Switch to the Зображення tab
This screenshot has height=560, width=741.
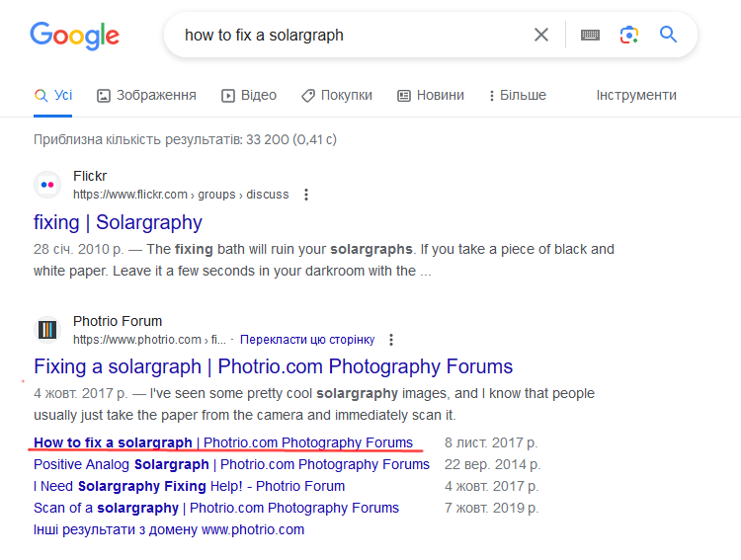tap(146, 96)
